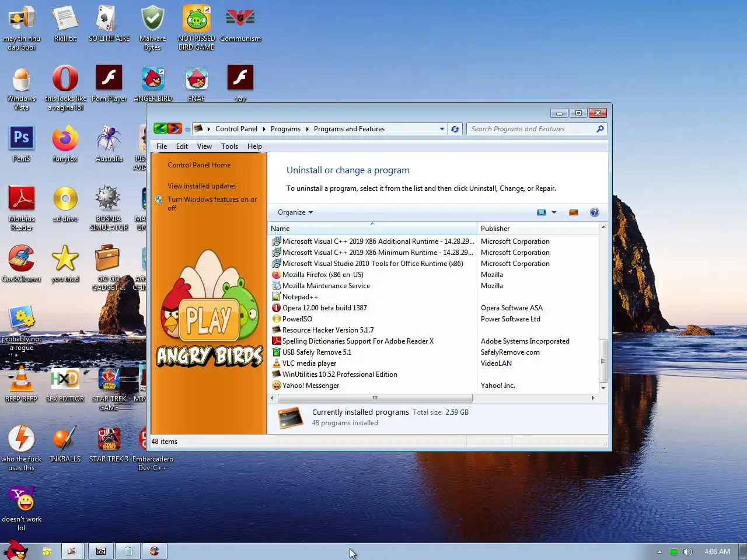Open Rkill.txt on the desktop
The image size is (747, 560).
coord(65,23)
